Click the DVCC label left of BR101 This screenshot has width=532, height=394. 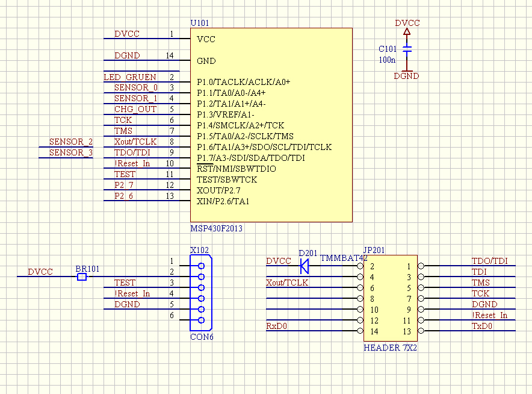40,272
